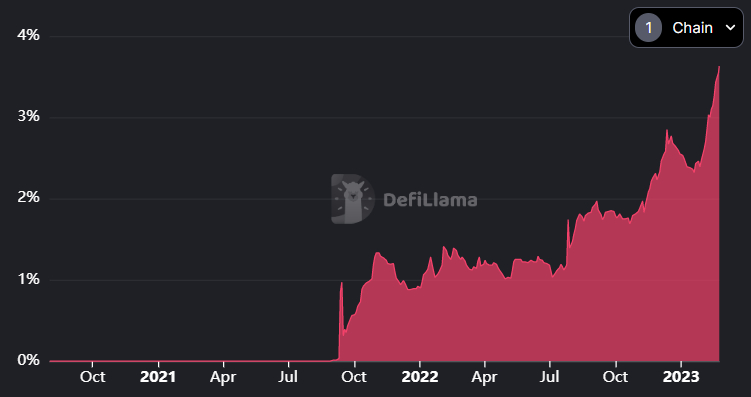Click the 4% y-axis label
This screenshot has height=397, width=751.
pos(29,35)
